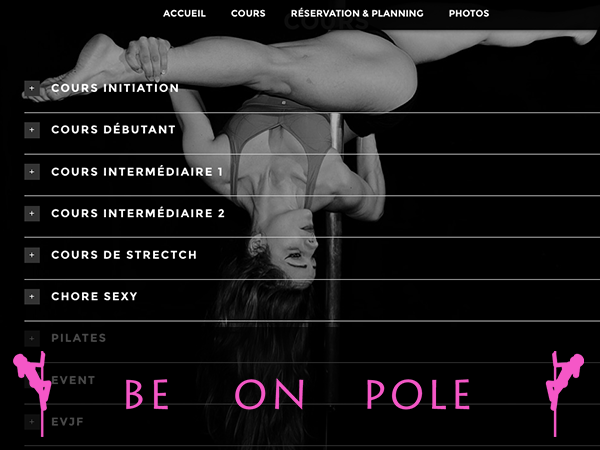
Task: Open the CHORE SEXY accordion title
Action: pos(94,297)
